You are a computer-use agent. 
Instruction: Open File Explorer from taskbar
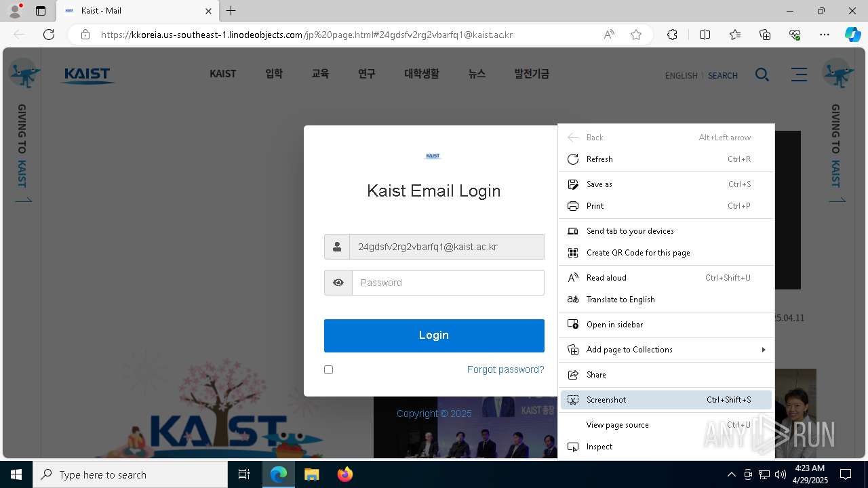311,474
